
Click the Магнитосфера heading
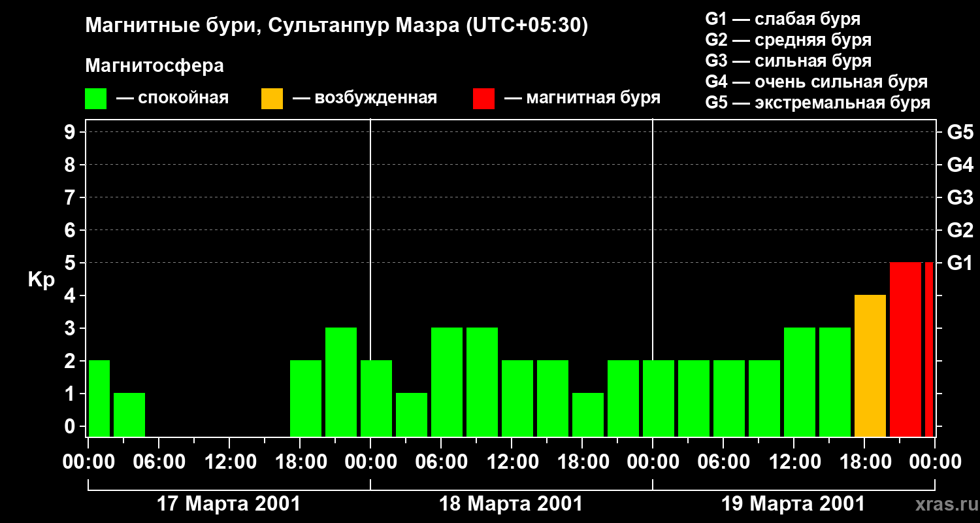tap(154, 66)
